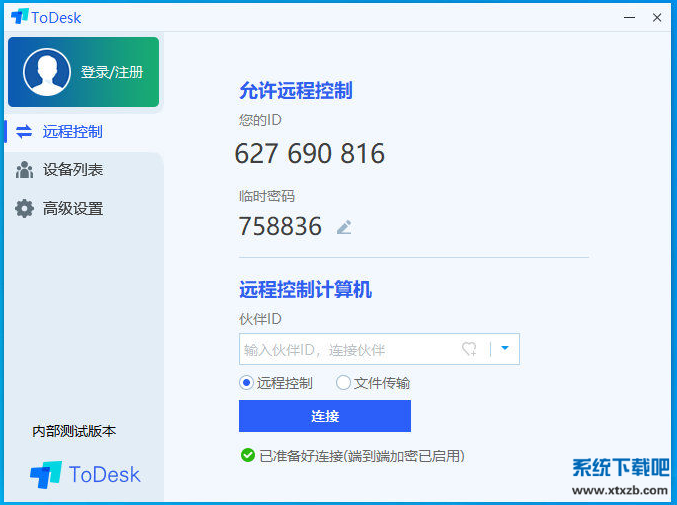Open the 设备列表 tab
The image size is (677, 505).
(x=73, y=170)
